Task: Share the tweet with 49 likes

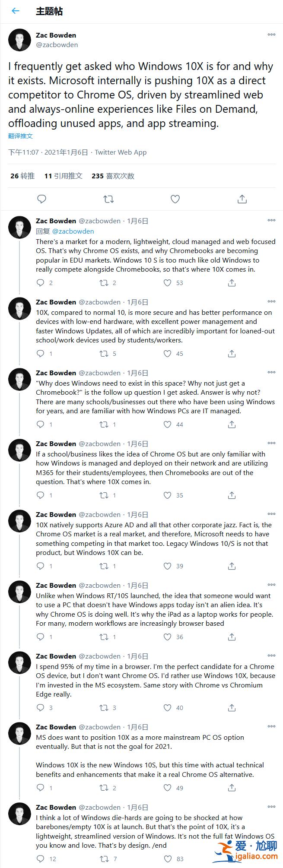Action: pyautogui.click(x=232, y=788)
